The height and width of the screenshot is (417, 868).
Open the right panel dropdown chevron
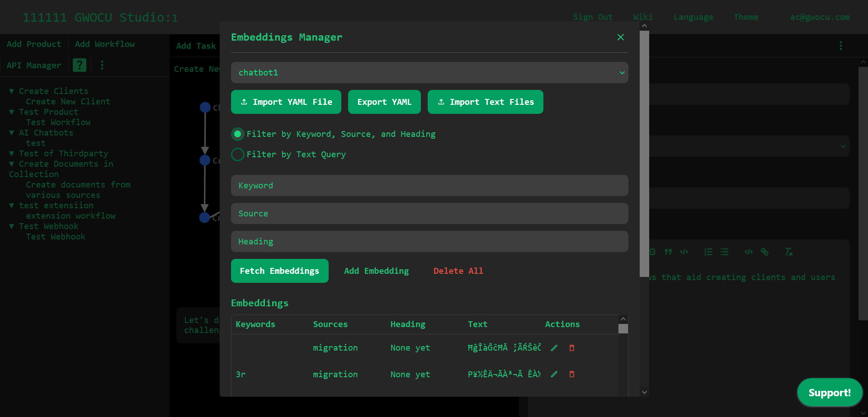pyautogui.click(x=843, y=146)
